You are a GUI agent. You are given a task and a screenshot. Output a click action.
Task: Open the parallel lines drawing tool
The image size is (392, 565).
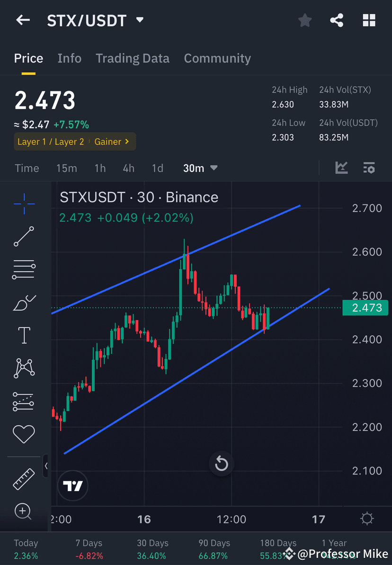click(24, 269)
